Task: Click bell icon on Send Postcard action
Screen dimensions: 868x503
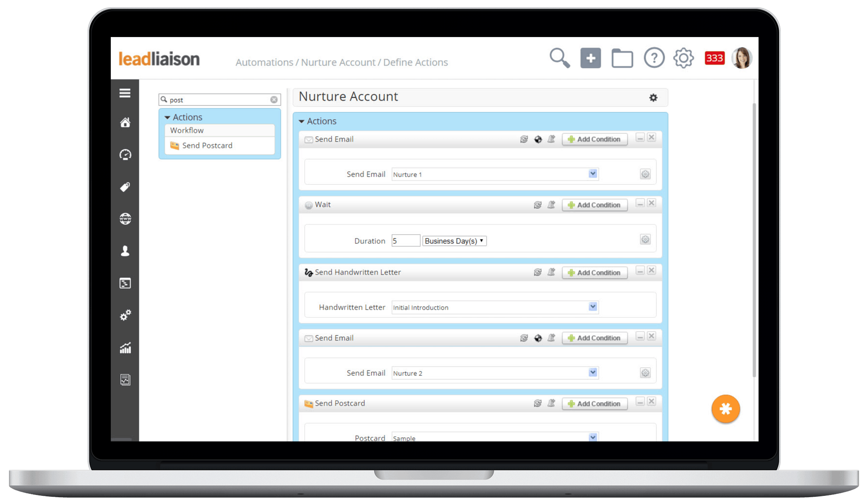Action: [x=551, y=403]
